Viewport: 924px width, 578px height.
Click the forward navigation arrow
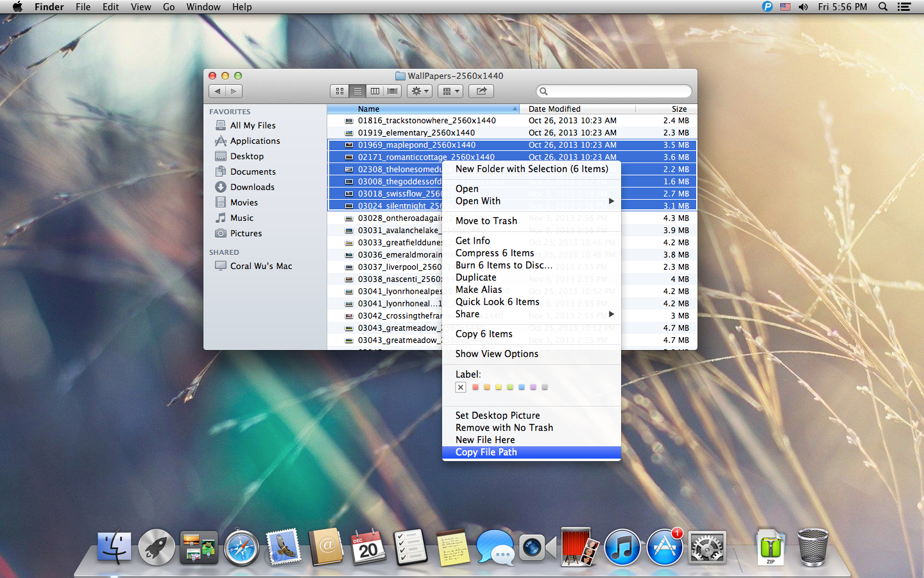[234, 91]
